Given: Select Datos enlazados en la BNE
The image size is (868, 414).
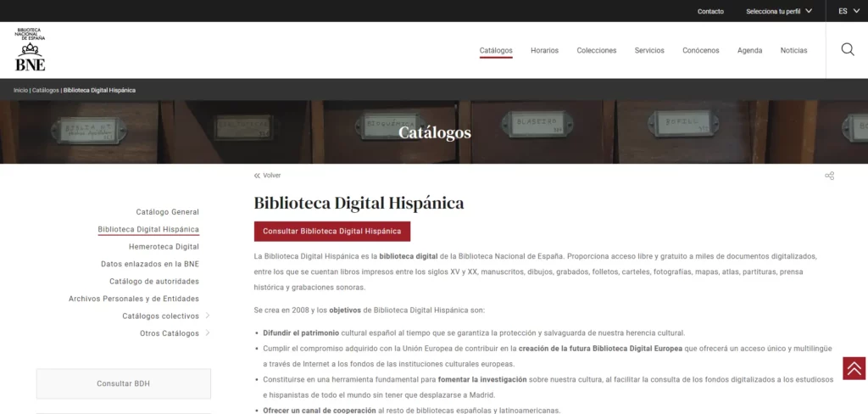Looking at the screenshot, I should pyautogui.click(x=150, y=265).
